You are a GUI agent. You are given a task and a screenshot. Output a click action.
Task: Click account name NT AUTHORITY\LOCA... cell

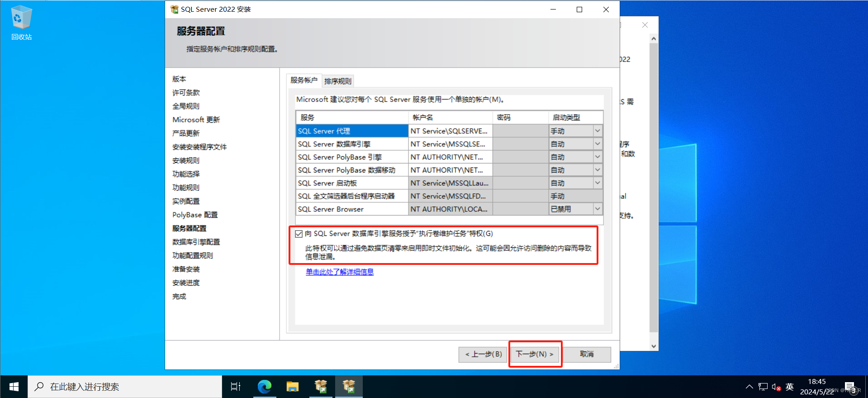click(x=451, y=209)
